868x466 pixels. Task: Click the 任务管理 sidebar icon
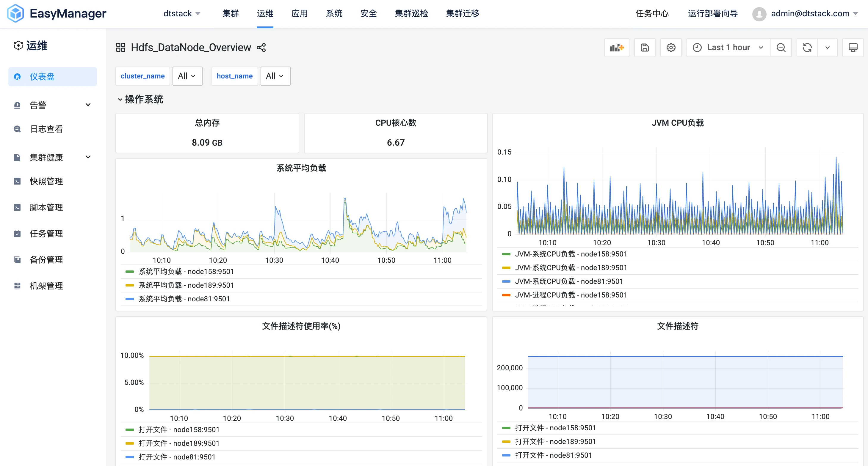click(17, 234)
